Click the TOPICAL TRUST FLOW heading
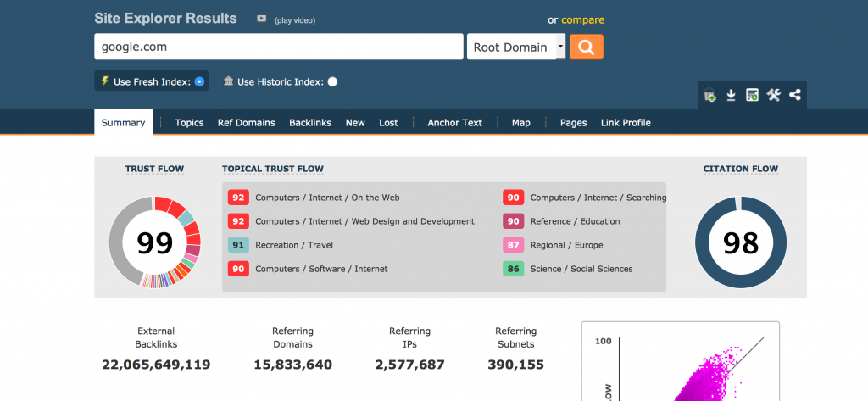This screenshot has width=868, height=401. point(273,169)
